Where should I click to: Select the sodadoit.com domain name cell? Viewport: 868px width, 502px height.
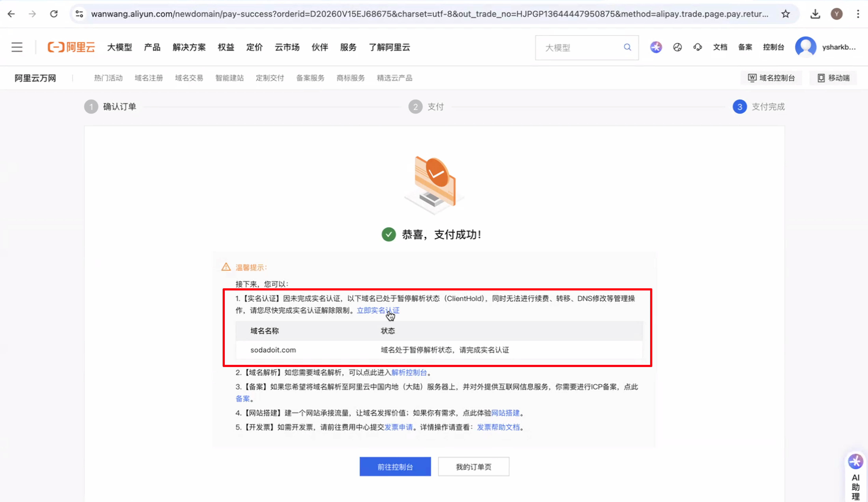pyautogui.click(x=273, y=350)
